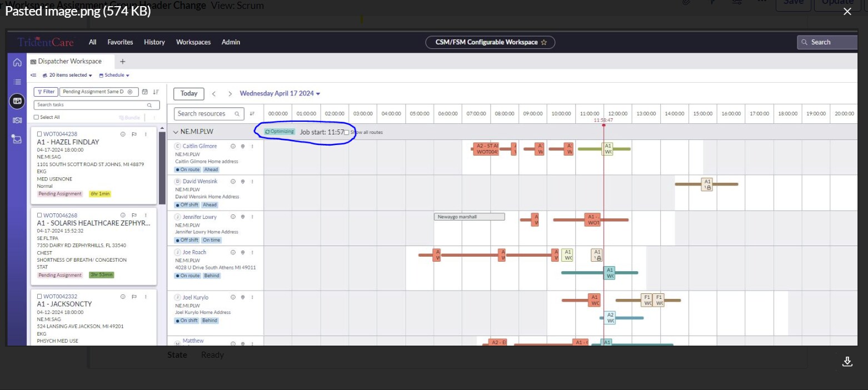This screenshot has width=868, height=390.
Task: Open the Joel Kurylo resource link
Action: click(196, 297)
